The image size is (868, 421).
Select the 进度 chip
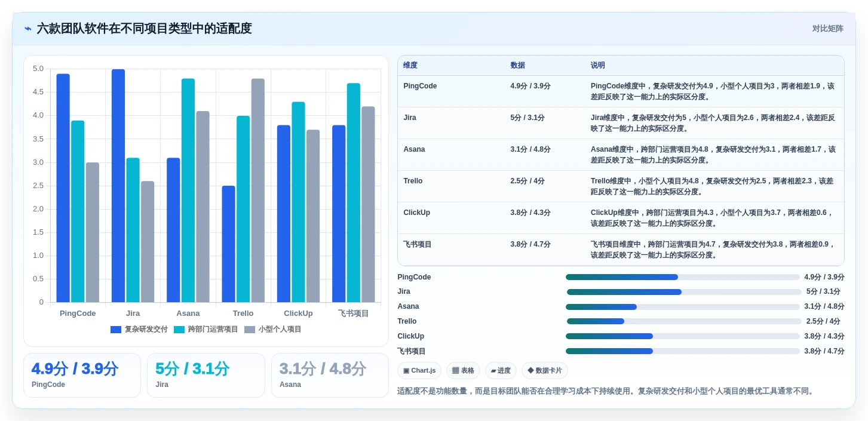coord(501,371)
